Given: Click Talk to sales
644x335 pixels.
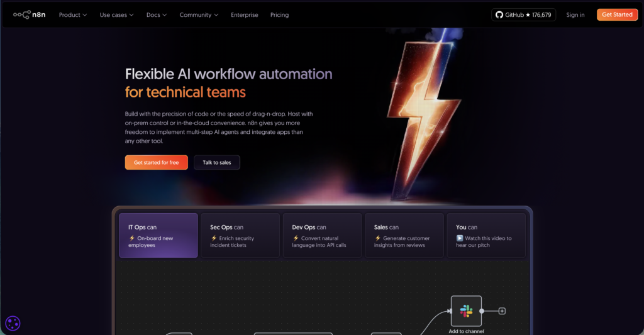Looking at the screenshot, I should 217,163.
